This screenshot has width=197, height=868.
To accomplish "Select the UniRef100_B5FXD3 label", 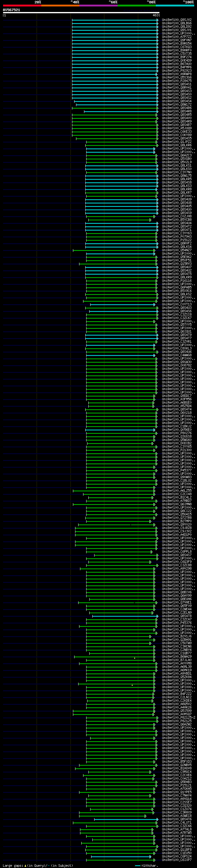I will pos(177,762).
